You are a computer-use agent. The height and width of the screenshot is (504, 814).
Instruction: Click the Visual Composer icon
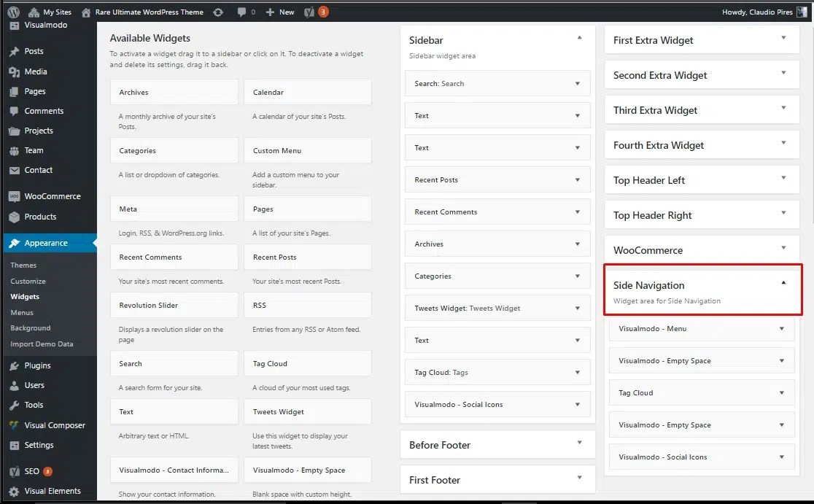point(15,425)
